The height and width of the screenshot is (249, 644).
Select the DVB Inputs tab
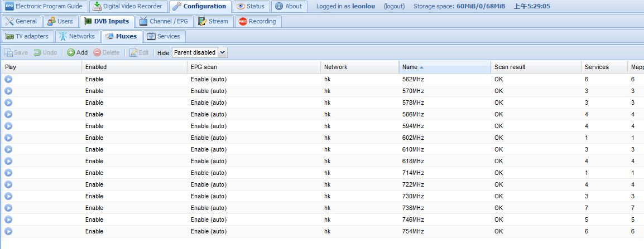[x=107, y=21]
